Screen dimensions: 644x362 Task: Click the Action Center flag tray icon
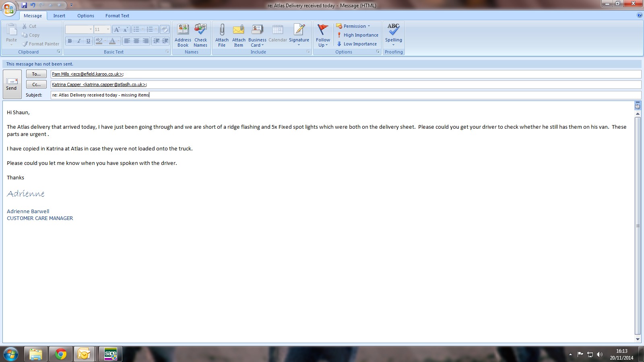580,354
